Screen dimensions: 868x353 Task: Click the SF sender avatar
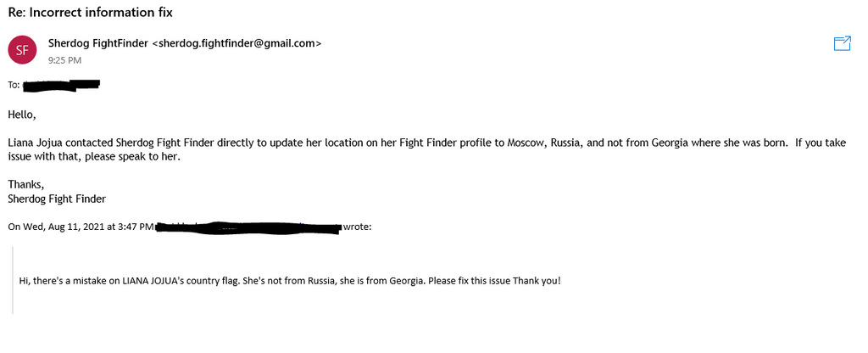point(22,50)
